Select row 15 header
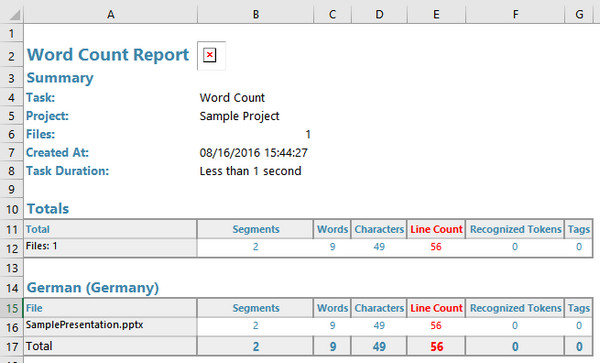Screen dimensions: 600x363 click(x=11, y=308)
